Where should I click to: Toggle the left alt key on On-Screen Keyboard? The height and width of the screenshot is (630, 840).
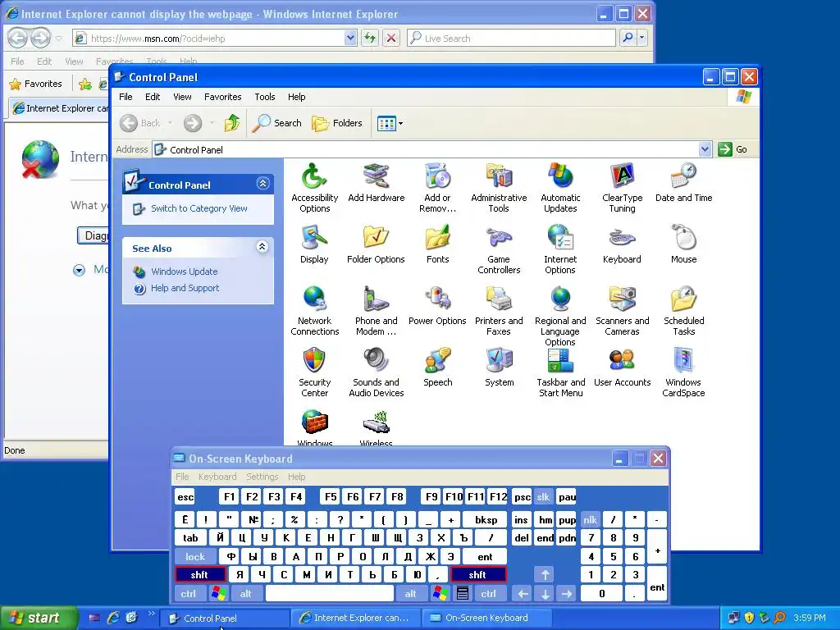[246, 594]
